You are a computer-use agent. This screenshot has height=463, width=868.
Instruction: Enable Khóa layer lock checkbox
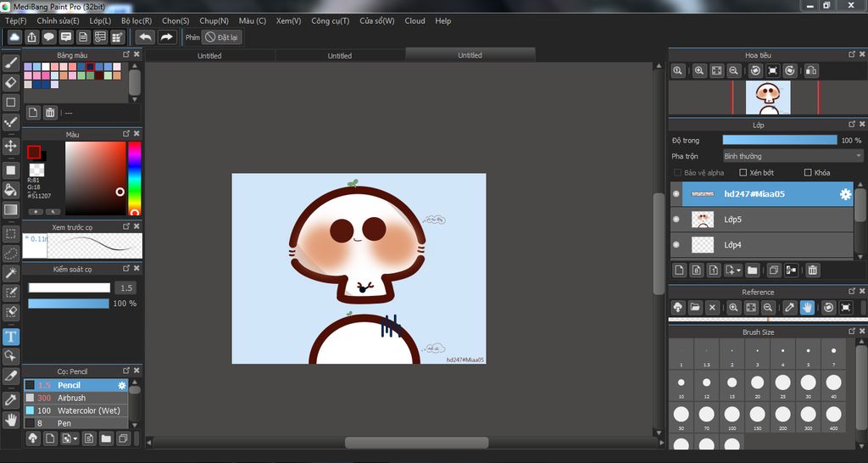808,173
